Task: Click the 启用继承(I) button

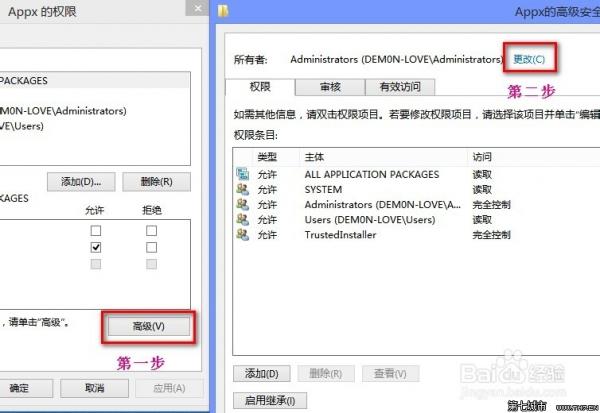Action: click(270, 401)
